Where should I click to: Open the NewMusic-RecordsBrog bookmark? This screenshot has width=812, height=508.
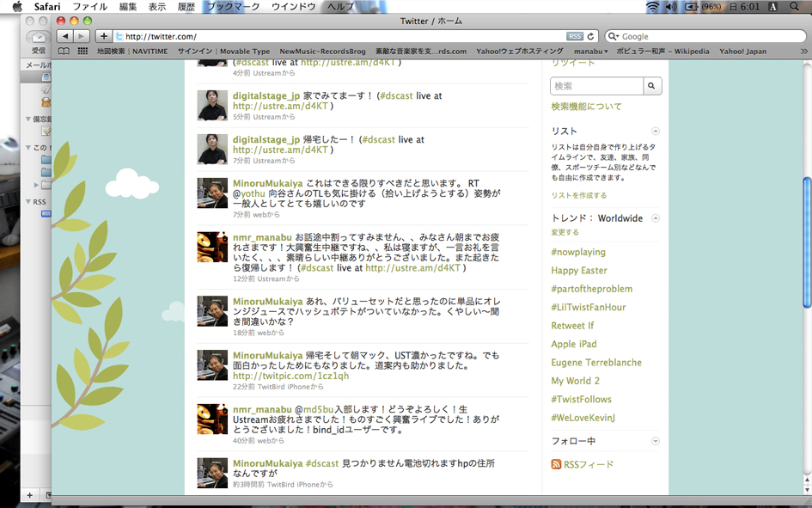[322, 52]
